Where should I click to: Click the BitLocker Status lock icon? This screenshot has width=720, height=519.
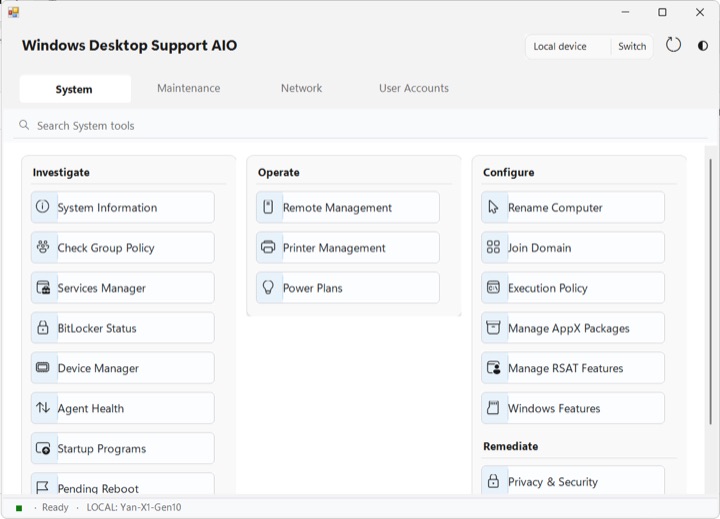(x=43, y=327)
